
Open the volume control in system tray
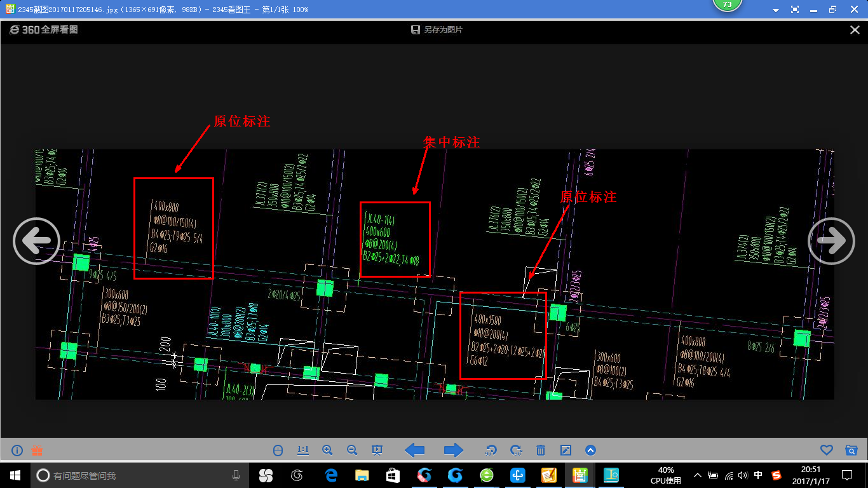[743, 475]
